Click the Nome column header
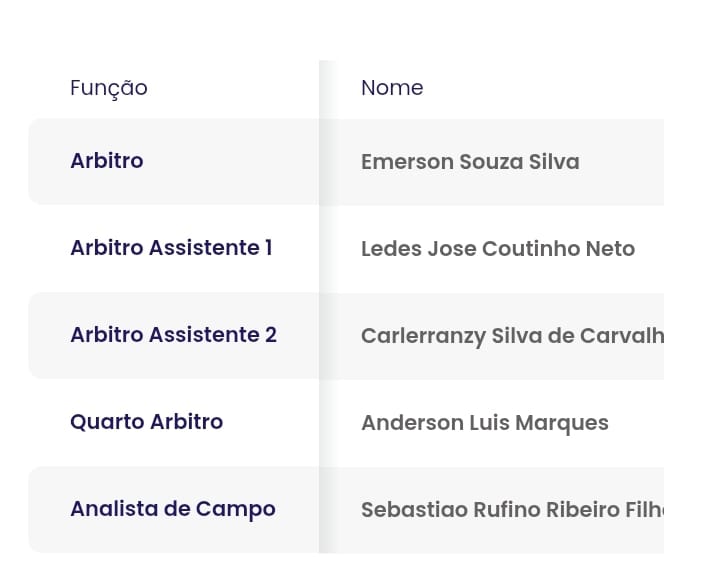Image resolution: width=720 pixels, height=563 pixels. pos(392,88)
